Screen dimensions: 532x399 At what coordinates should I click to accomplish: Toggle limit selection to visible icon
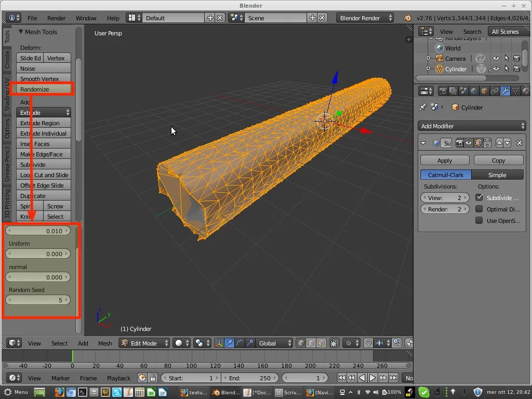click(x=334, y=343)
